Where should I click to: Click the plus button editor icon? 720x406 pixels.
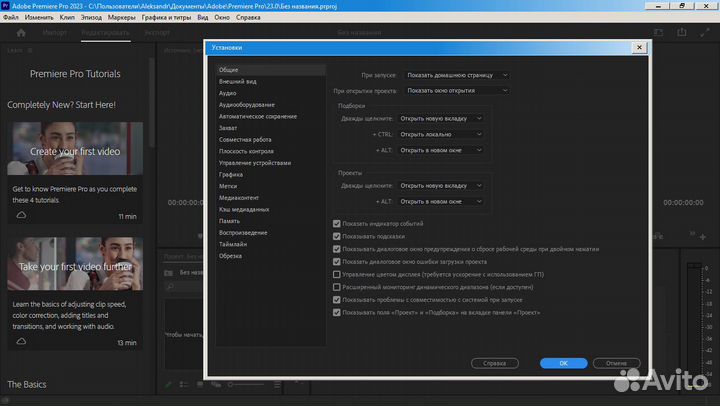(703, 237)
